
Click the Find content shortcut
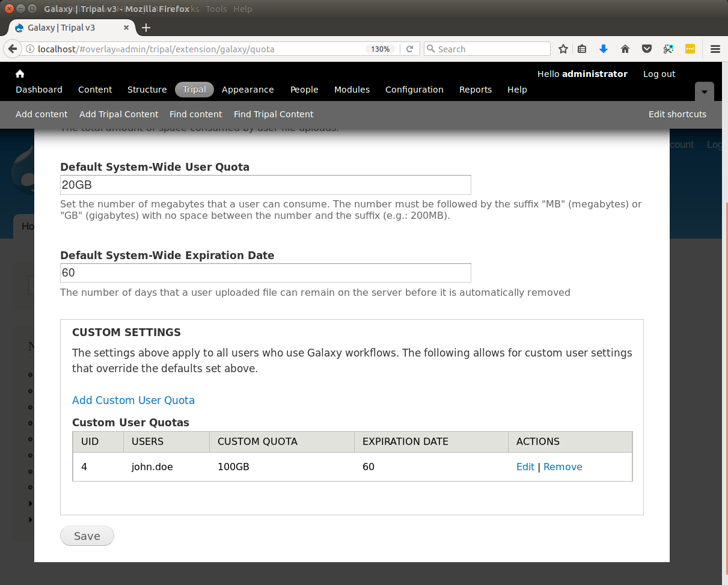coord(195,114)
